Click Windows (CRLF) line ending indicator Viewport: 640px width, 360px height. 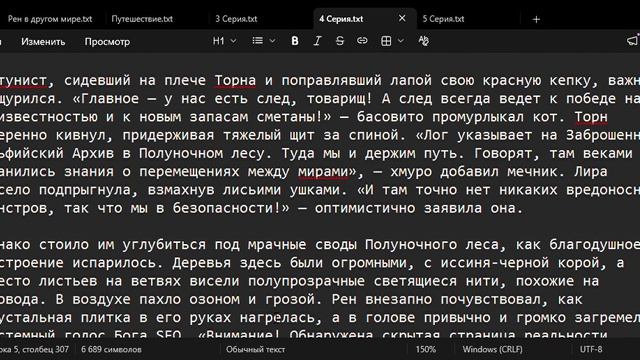point(492,349)
